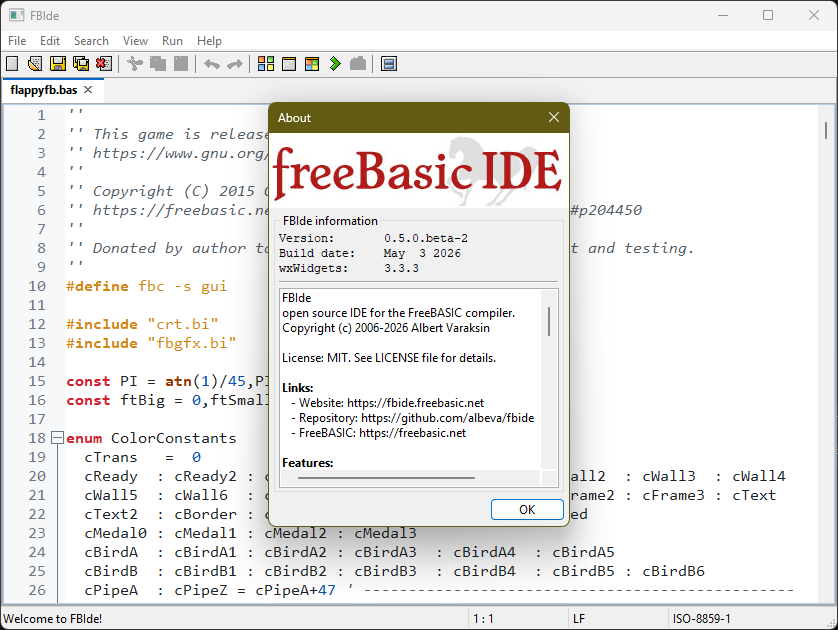This screenshot has height=630, width=838.
Task: Close the About dialog with X
Action: tap(554, 118)
